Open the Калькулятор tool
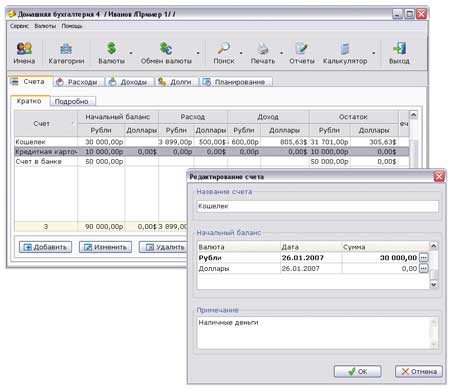 pyautogui.click(x=345, y=53)
